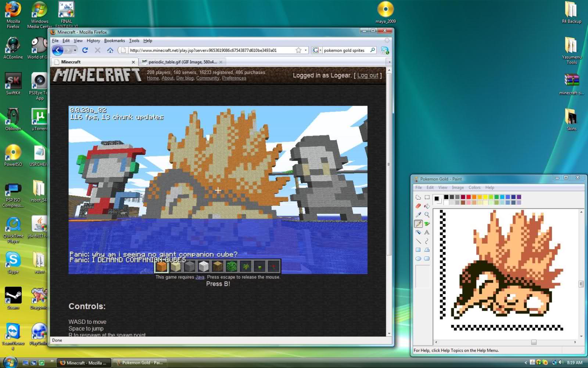Click Show Desktop in the Quick Launch bar
This screenshot has height=368, width=588.
point(25,363)
